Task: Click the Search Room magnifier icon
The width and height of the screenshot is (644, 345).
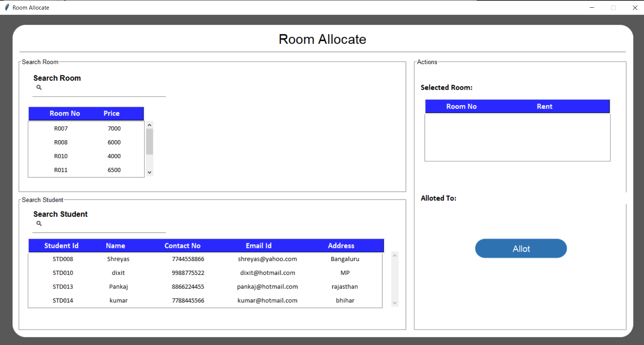Action: point(39,87)
